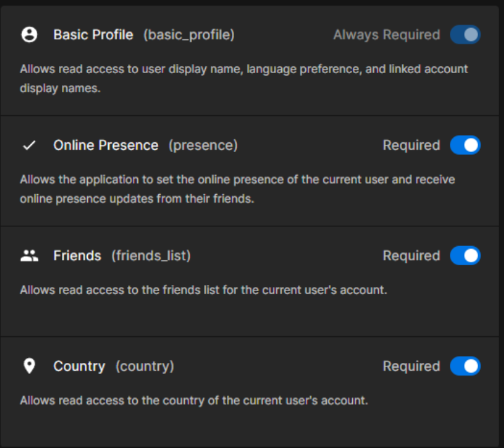Click the country read access description
The height and width of the screenshot is (448, 504).
[x=194, y=400]
